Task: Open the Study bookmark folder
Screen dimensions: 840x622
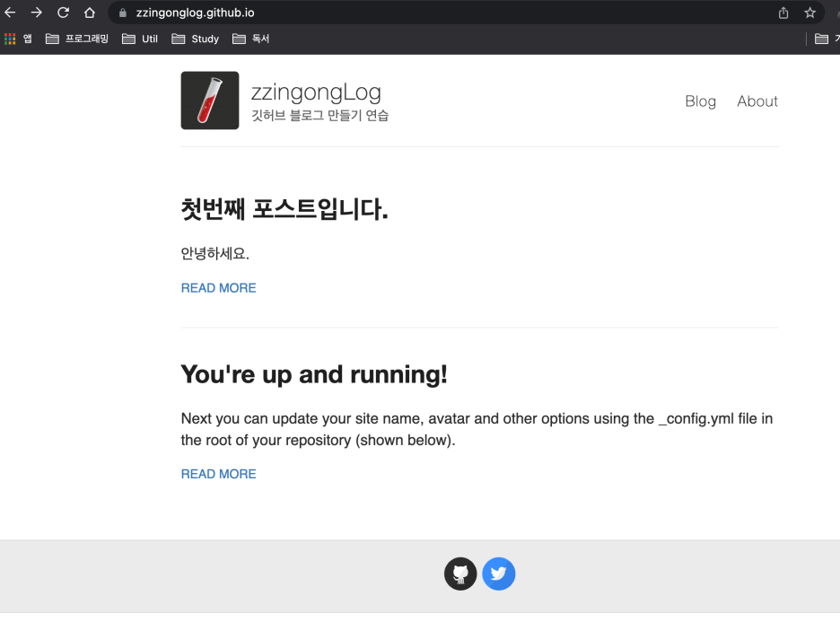Action: coord(196,39)
